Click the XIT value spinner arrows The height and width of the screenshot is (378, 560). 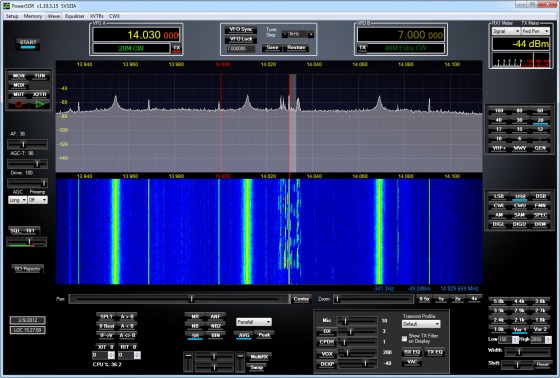tap(111, 355)
